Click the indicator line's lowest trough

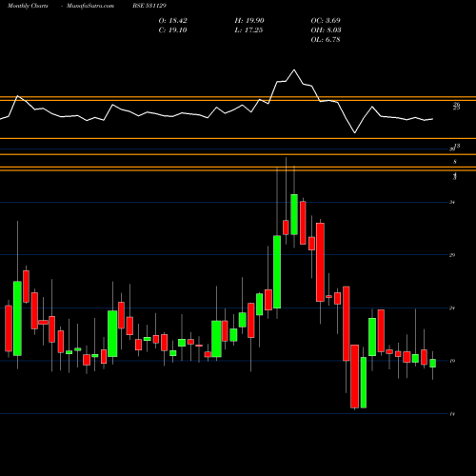(355, 132)
